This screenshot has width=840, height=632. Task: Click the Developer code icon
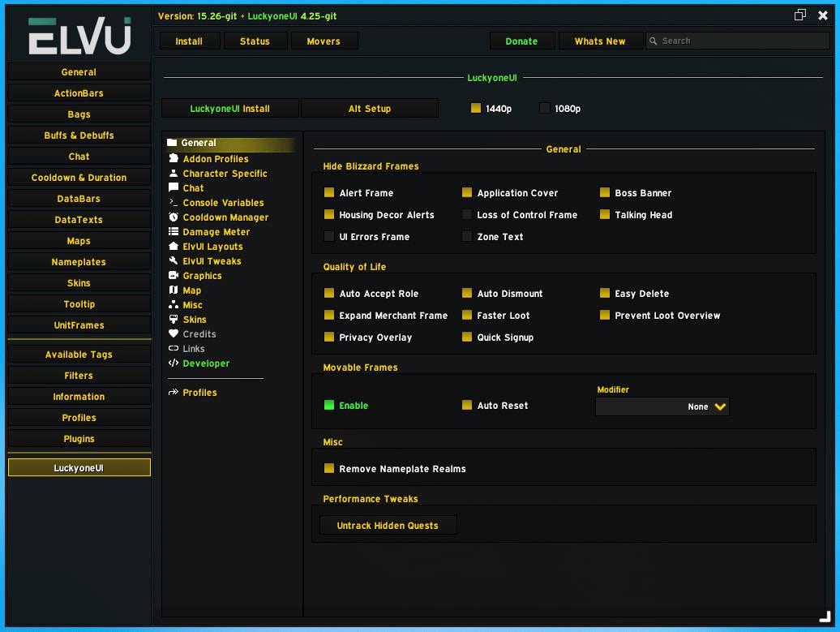(174, 363)
